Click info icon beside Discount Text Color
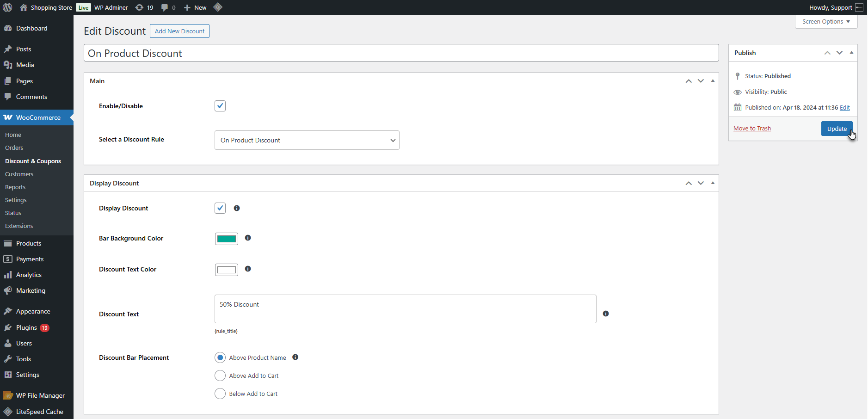 pyautogui.click(x=248, y=269)
